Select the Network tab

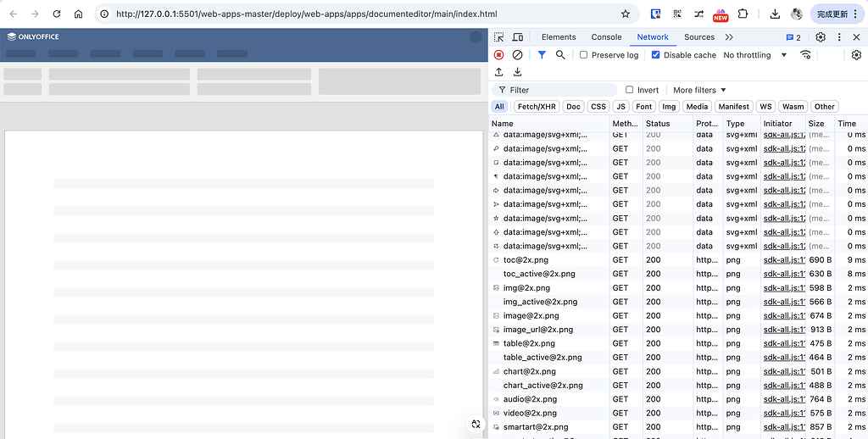click(653, 37)
